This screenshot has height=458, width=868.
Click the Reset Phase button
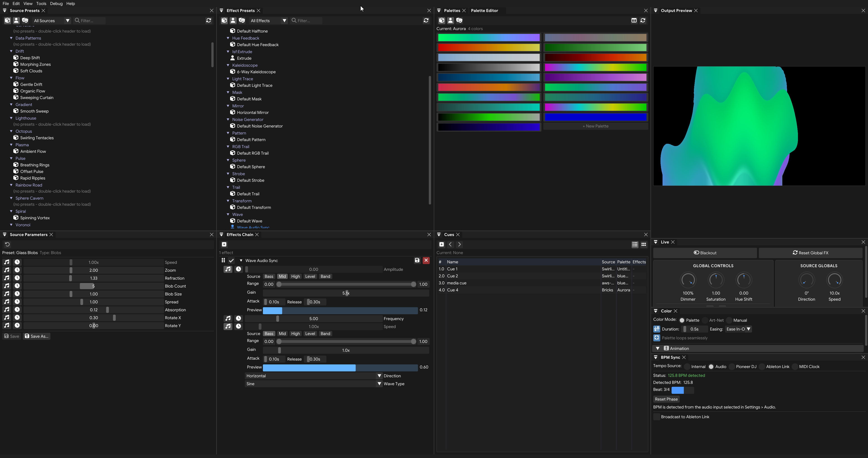(x=666, y=399)
